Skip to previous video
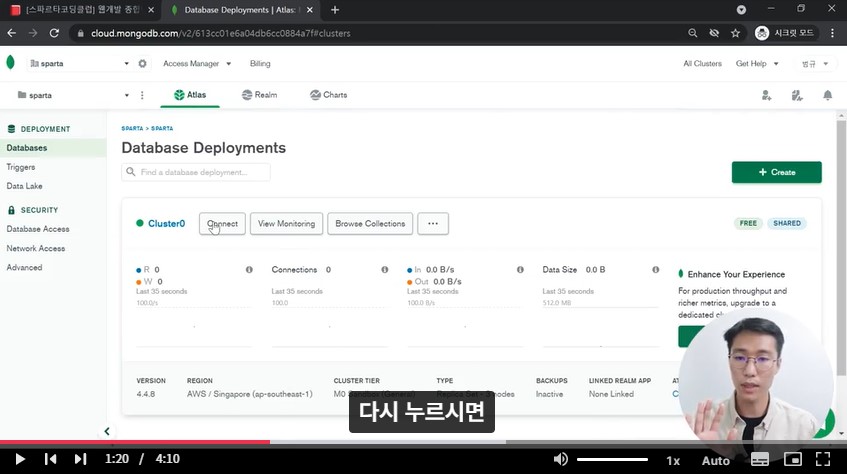 (x=50, y=459)
